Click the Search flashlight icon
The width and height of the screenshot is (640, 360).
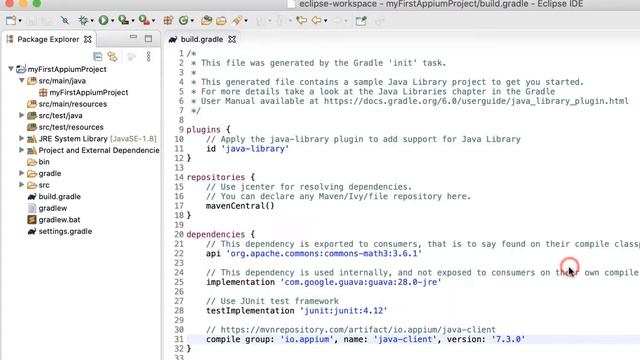click(x=237, y=20)
